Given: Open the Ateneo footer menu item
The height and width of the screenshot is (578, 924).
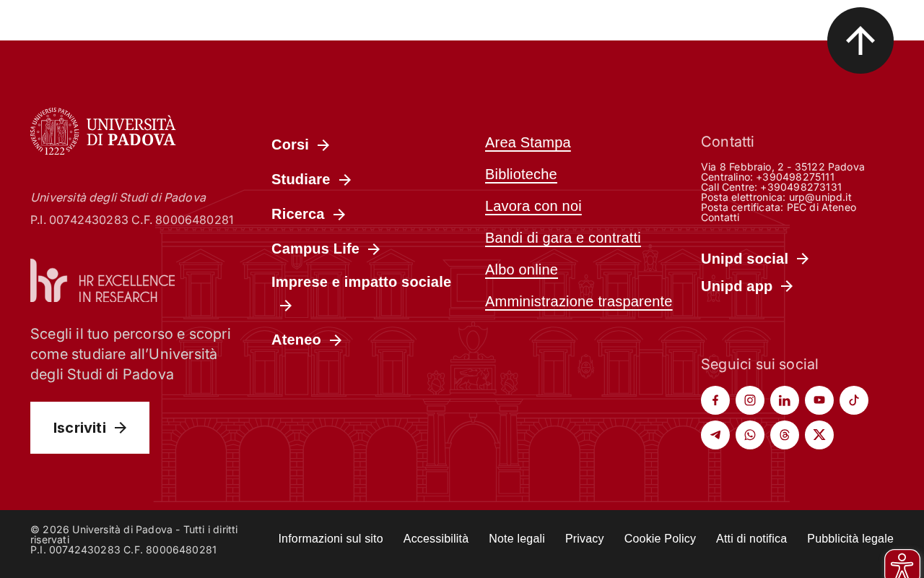Looking at the screenshot, I should 306,340.
